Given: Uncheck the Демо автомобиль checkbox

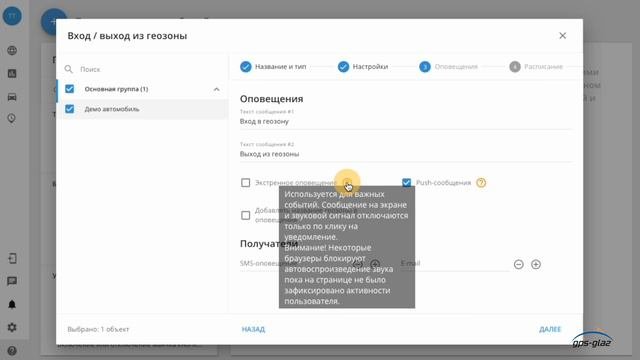Looking at the screenshot, I should tap(70, 109).
